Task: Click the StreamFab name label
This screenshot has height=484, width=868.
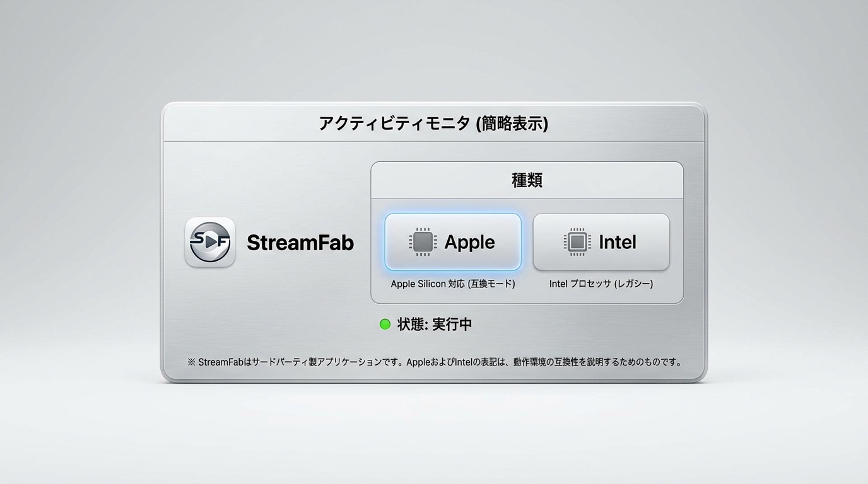Action: click(x=300, y=243)
